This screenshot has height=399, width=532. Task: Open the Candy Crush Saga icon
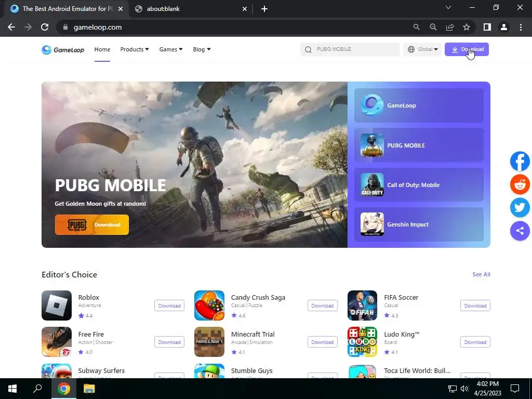click(x=209, y=305)
